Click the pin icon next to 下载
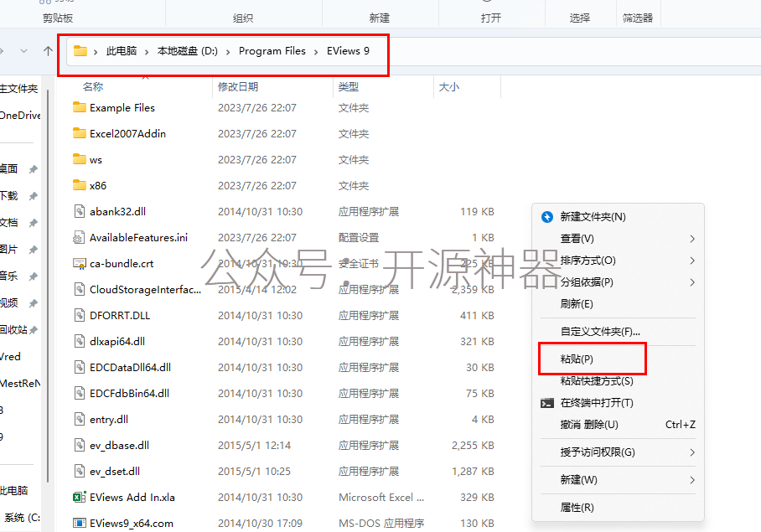The height and width of the screenshot is (532, 761). point(33,196)
